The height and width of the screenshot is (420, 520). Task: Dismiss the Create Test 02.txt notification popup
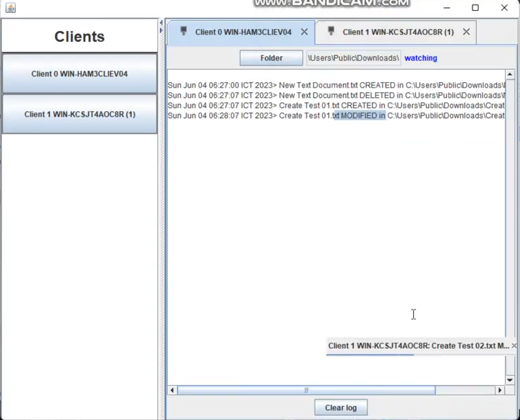tap(514, 346)
